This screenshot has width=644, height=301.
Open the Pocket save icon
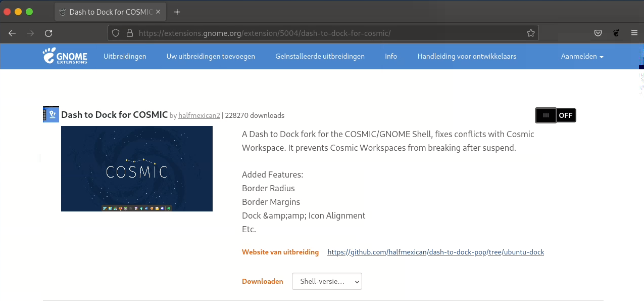click(x=598, y=33)
